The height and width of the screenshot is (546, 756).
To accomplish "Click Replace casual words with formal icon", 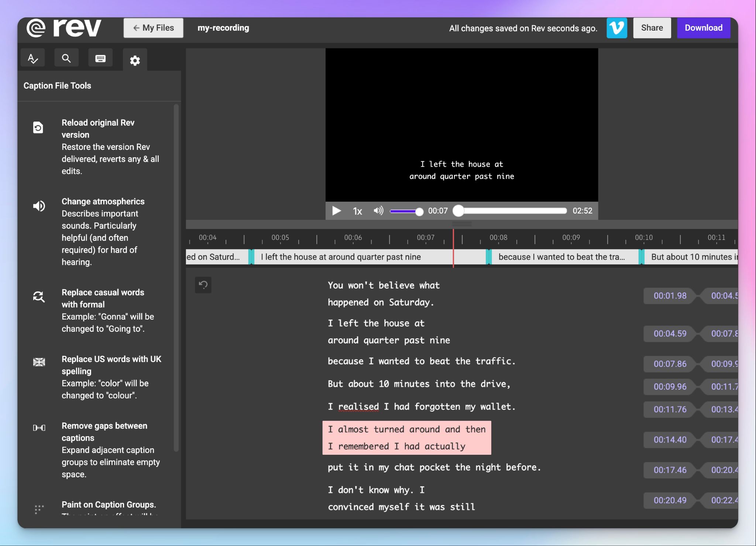I will (x=39, y=297).
